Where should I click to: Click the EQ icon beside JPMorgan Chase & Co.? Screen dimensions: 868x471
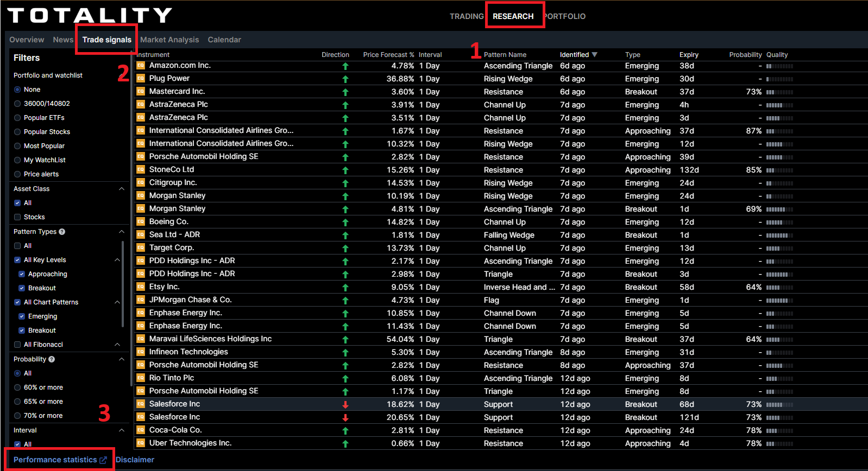(141, 300)
